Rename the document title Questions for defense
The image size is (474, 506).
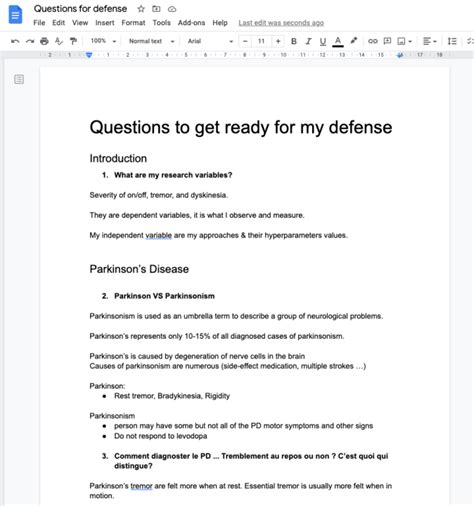[80, 9]
